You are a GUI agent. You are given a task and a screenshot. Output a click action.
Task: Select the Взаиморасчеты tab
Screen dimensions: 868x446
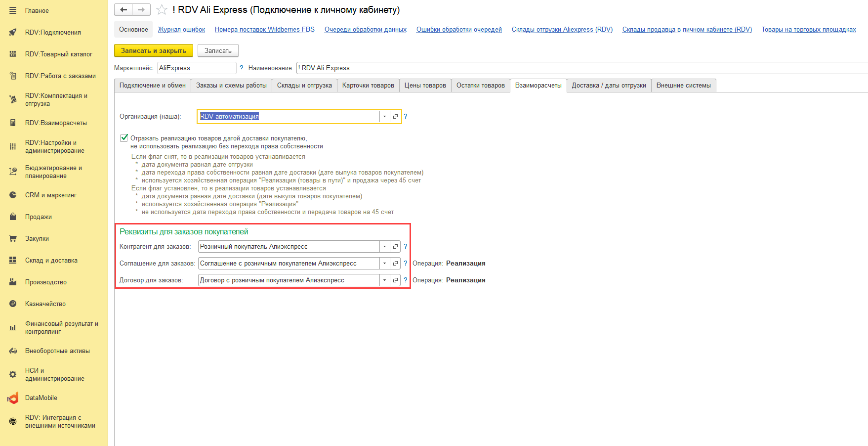(x=538, y=86)
